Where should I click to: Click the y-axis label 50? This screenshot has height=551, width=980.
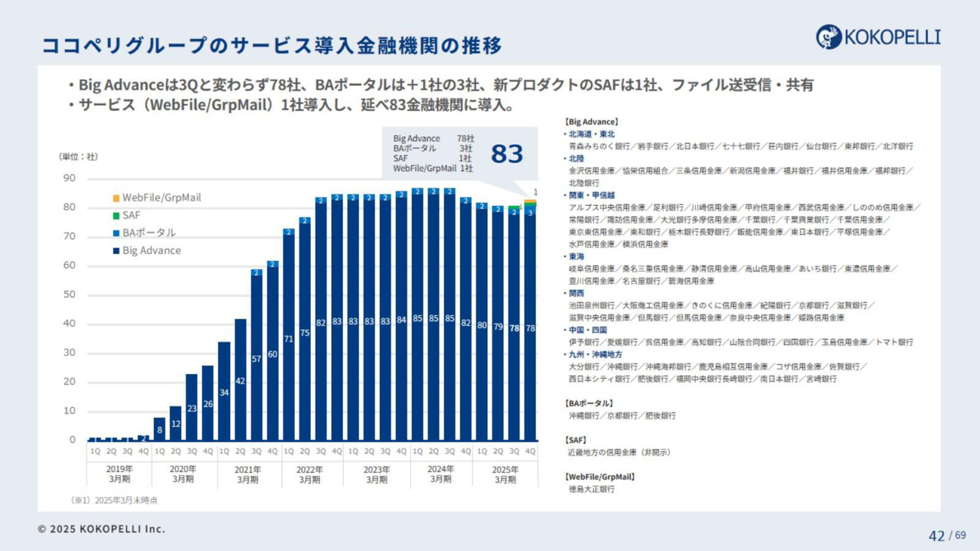(x=69, y=295)
